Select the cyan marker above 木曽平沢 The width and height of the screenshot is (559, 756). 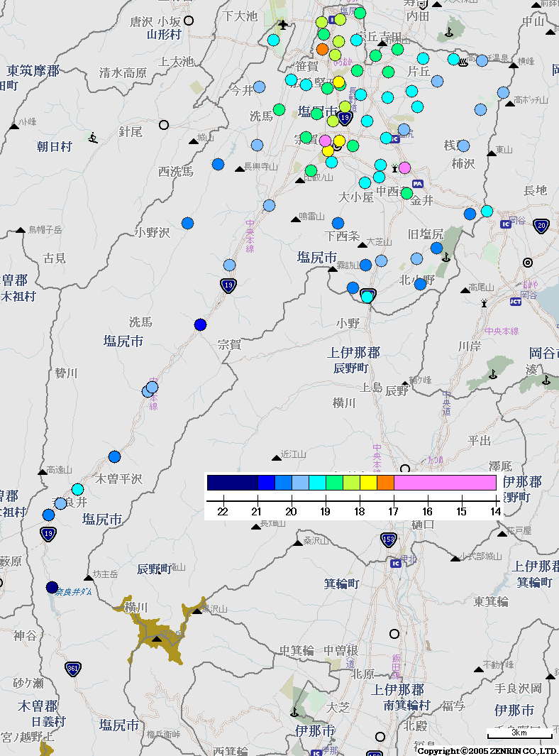pyautogui.click(x=77, y=489)
